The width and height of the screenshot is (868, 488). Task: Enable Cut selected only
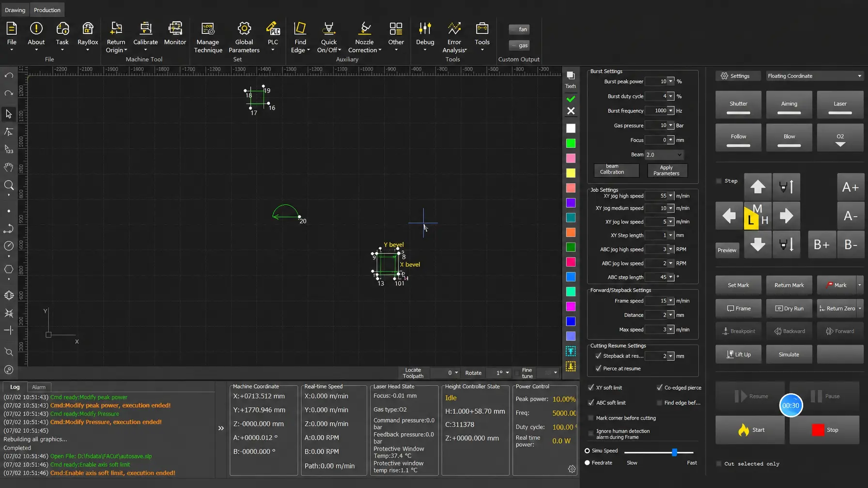719,464
